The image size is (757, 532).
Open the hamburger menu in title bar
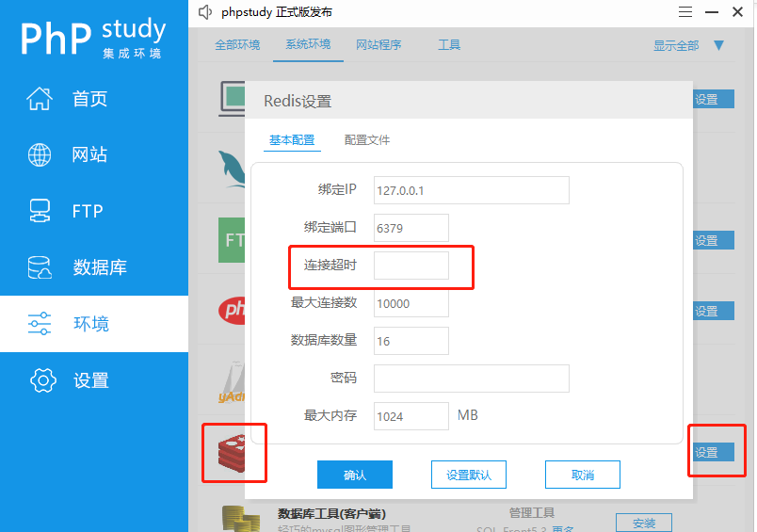(685, 12)
